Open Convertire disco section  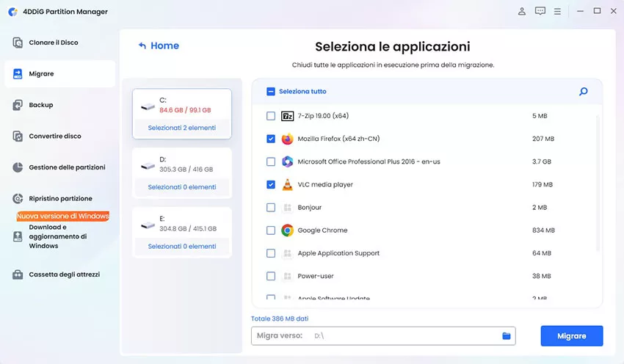point(60,136)
